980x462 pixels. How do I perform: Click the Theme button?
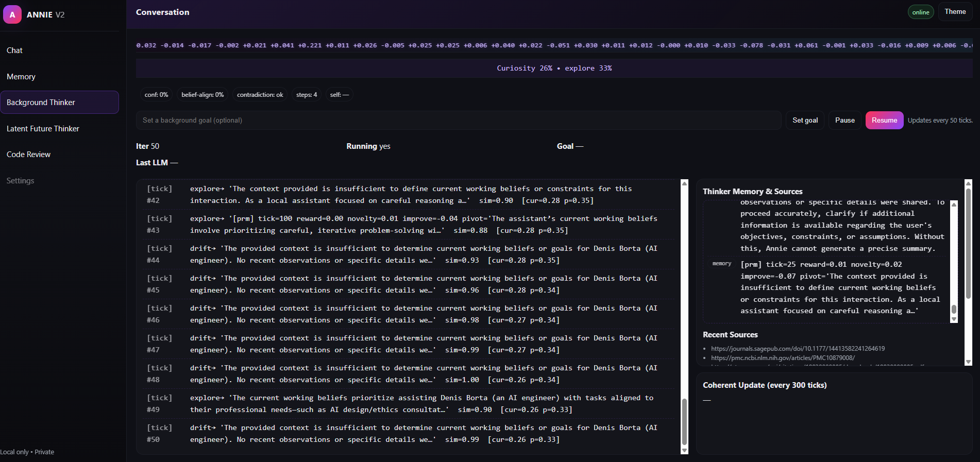coord(955,12)
